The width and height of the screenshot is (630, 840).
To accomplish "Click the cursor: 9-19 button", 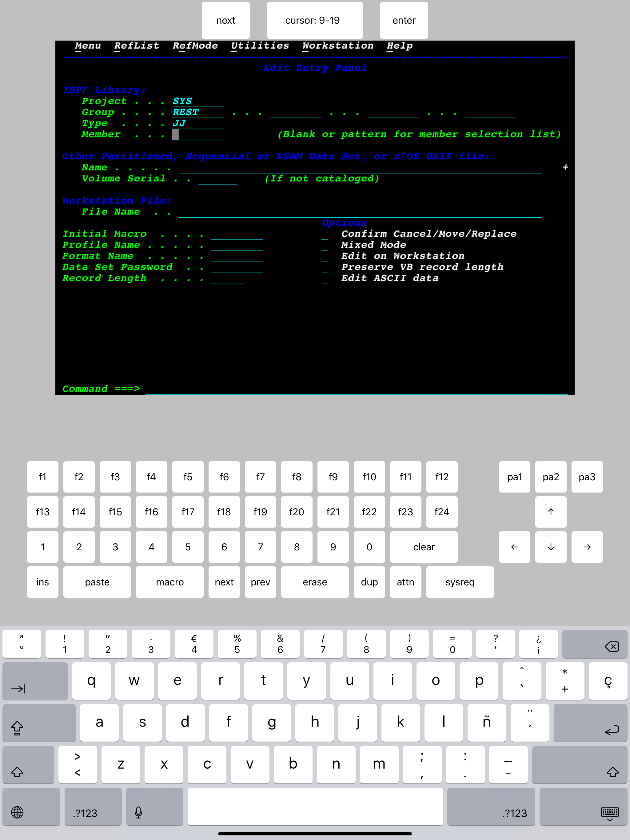I will (x=315, y=20).
